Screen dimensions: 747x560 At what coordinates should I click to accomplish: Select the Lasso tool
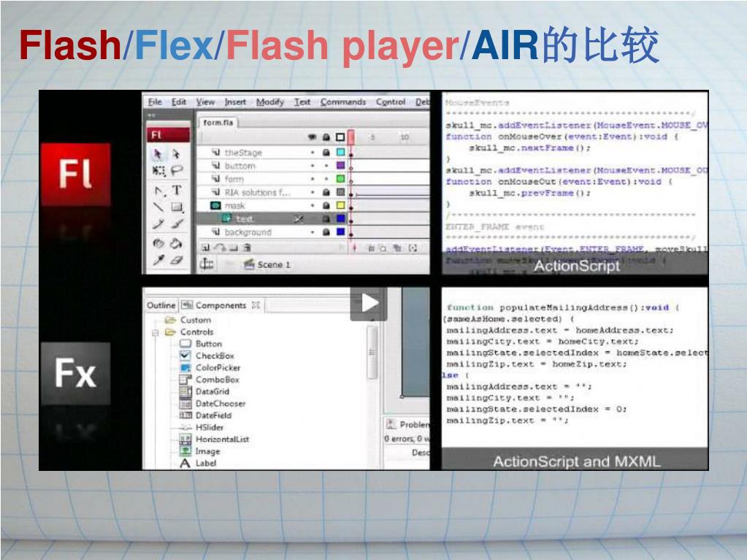click(177, 170)
